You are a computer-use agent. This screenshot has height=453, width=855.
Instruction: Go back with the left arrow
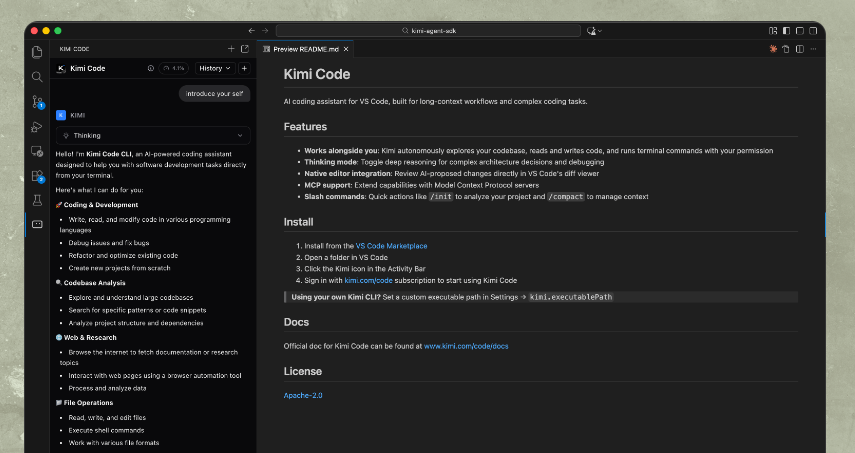pos(251,31)
